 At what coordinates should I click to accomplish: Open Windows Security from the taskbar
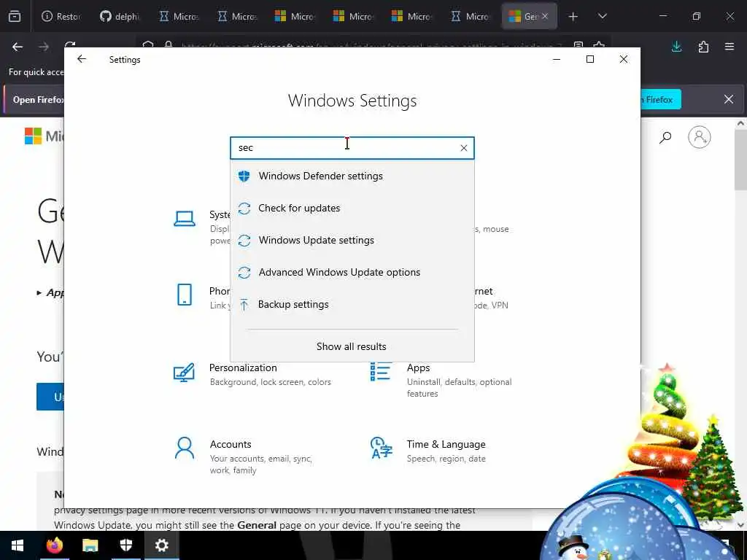coord(125,545)
